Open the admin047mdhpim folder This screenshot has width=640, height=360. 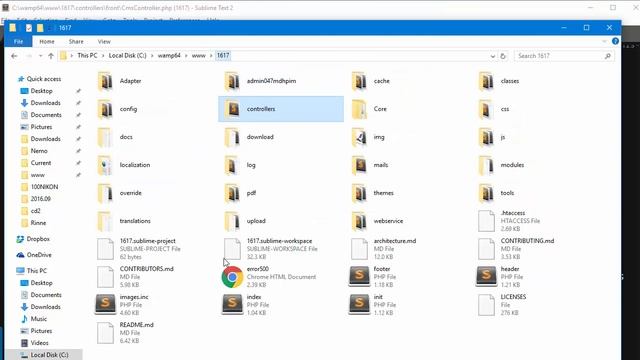click(260, 81)
